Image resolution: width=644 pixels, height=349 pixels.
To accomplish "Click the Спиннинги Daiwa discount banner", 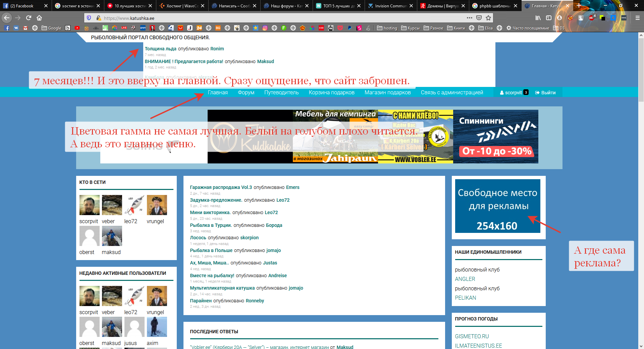I will 496,137.
